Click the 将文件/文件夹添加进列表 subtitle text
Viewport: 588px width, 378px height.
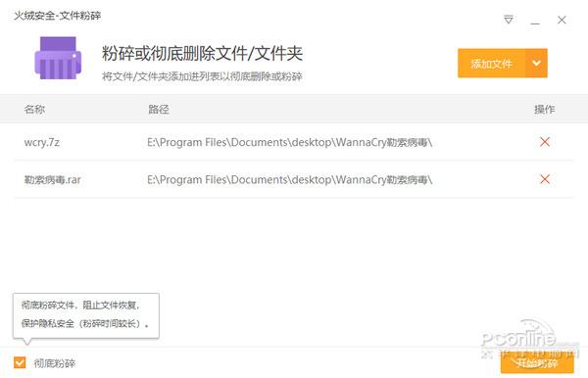[x=202, y=76]
